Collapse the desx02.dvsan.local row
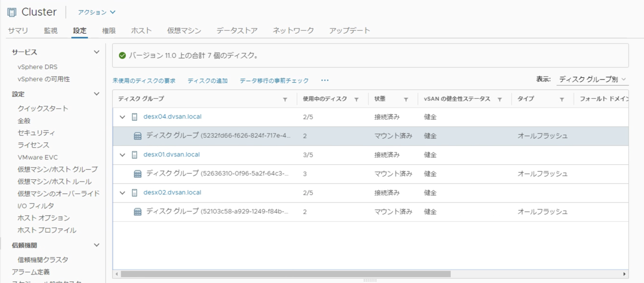Screen dimensions: 644x283 122,193
